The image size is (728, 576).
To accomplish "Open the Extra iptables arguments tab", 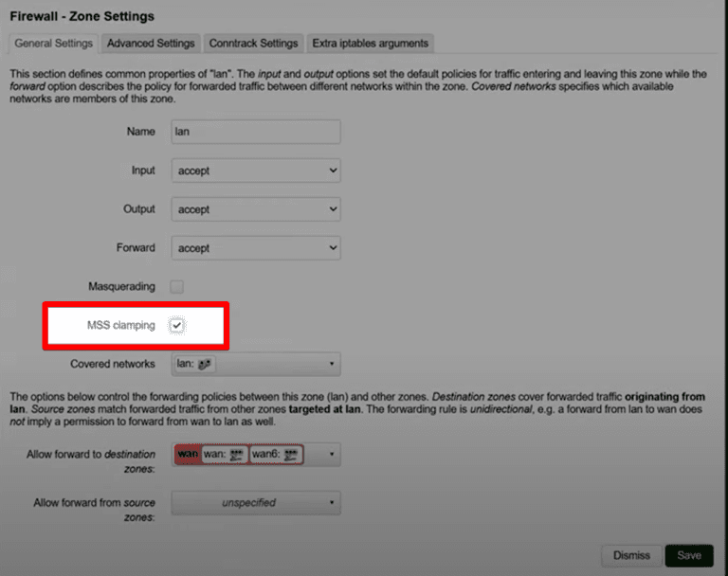I will (370, 44).
